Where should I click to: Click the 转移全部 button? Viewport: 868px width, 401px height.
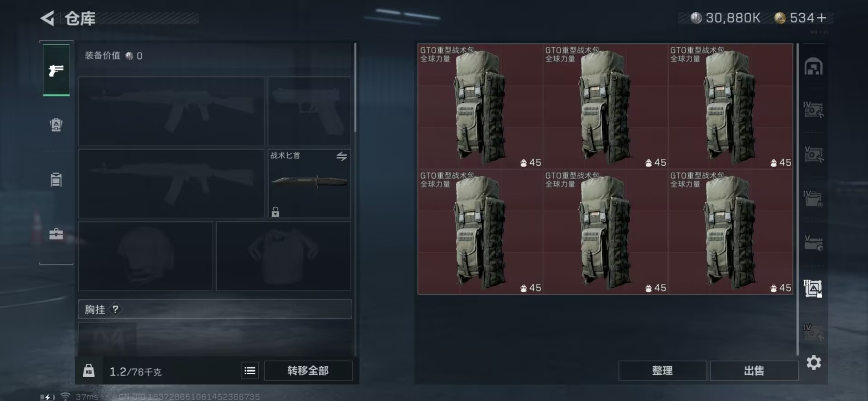(308, 371)
